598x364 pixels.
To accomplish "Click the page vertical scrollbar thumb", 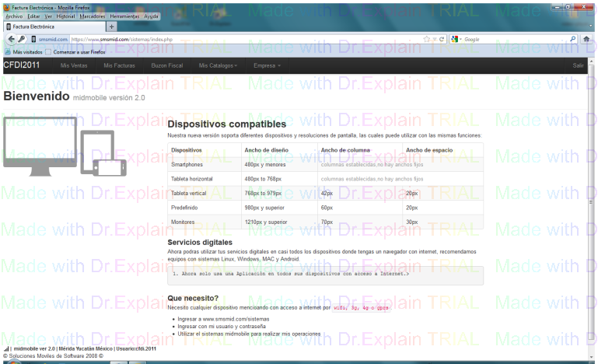I will (591, 202).
